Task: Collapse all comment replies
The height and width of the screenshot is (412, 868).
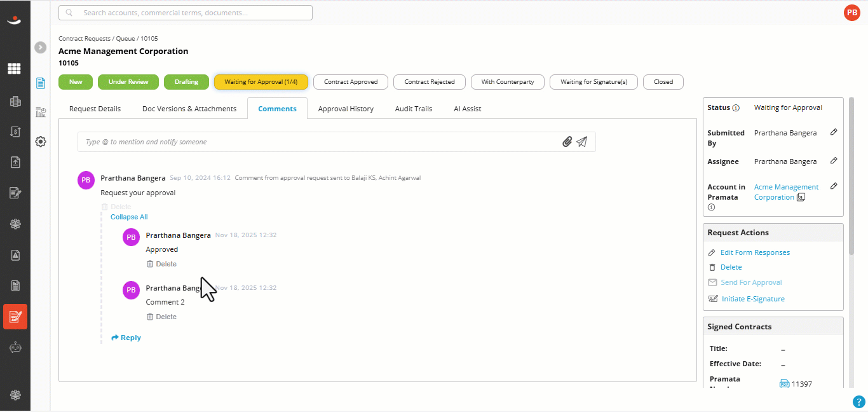Action: 129,217
